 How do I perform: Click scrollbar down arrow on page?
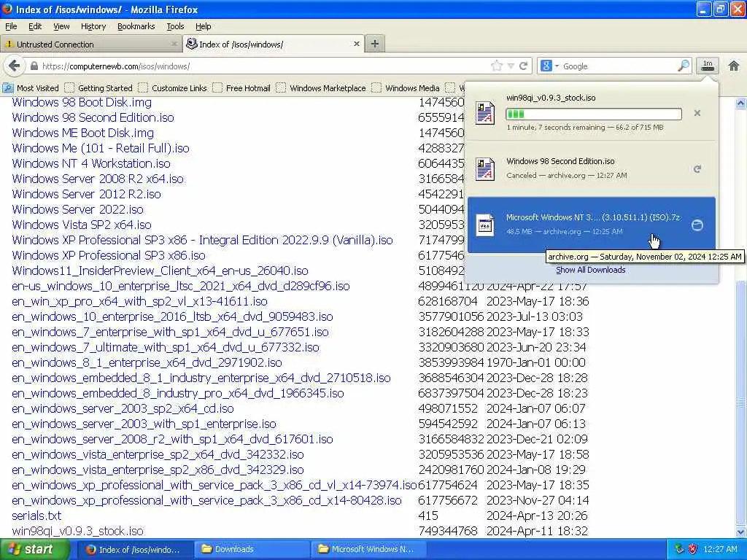(x=741, y=532)
